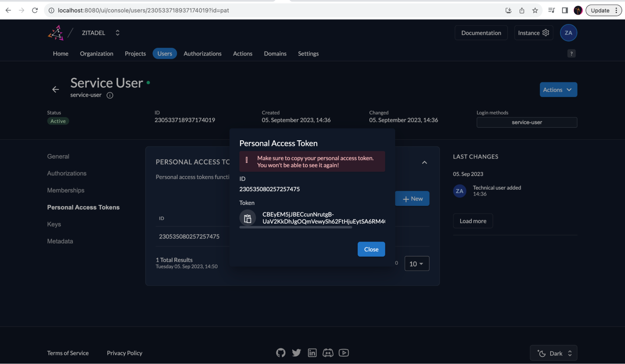The image size is (625, 364).
Task: Go to the Projects tab
Action: 135,53
